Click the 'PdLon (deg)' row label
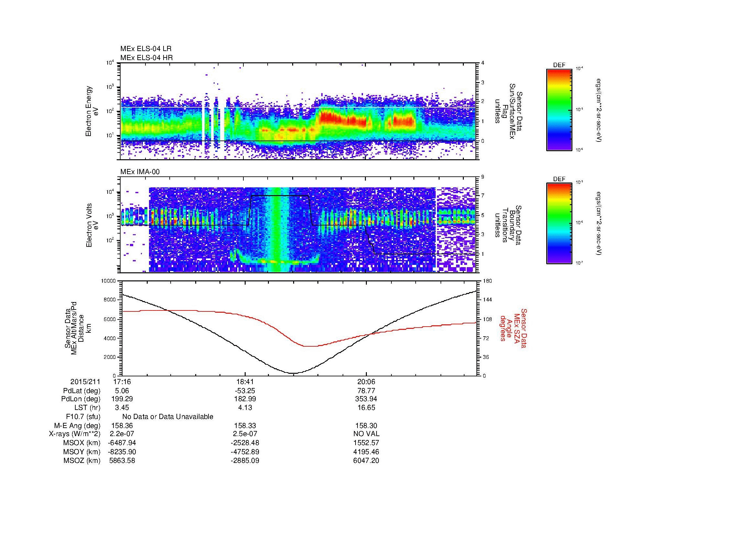The width and height of the screenshot is (756, 534). coord(81,399)
